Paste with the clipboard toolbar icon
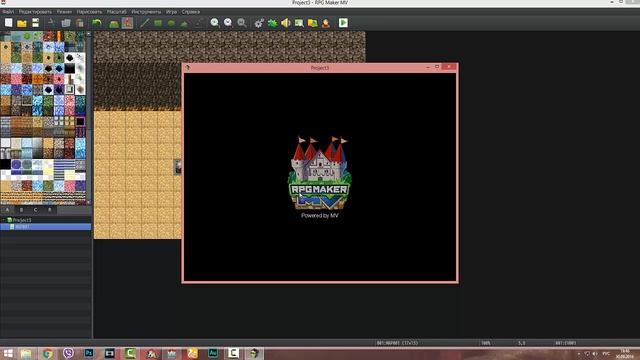The height and width of the screenshot is (360, 640). 80,23
